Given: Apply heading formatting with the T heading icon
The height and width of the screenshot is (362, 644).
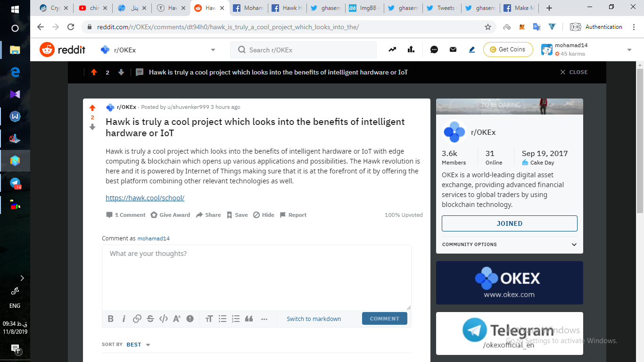Looking at the screenshot, I should coord(209,319).
